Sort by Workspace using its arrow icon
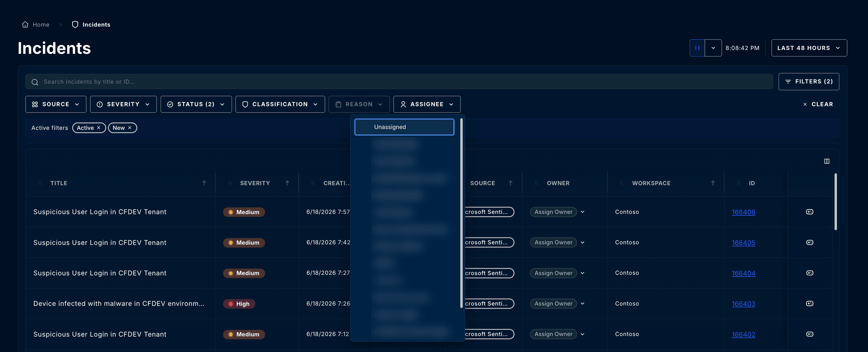868x352 pixels. point(713,183)
